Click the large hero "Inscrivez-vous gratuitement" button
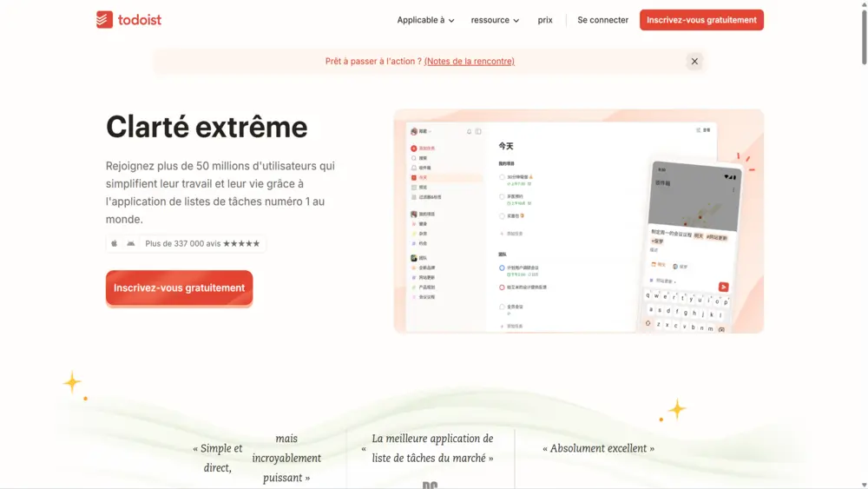868x489 pixels. tap(180, 288)
